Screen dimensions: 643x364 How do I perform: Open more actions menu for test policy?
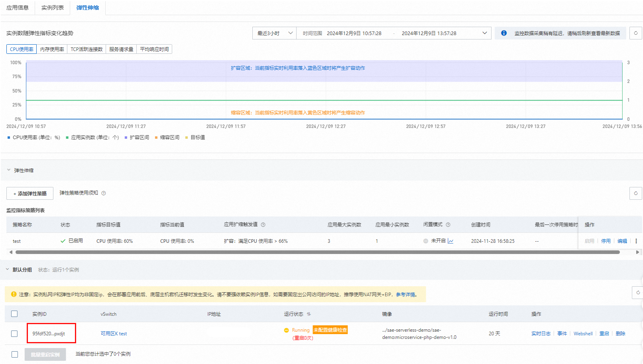(636, 241)
